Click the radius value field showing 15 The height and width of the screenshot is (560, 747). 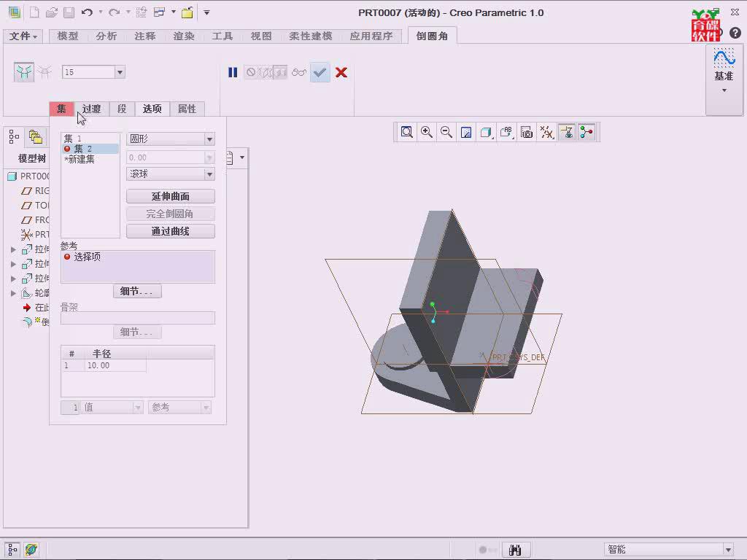pos(88,72)
